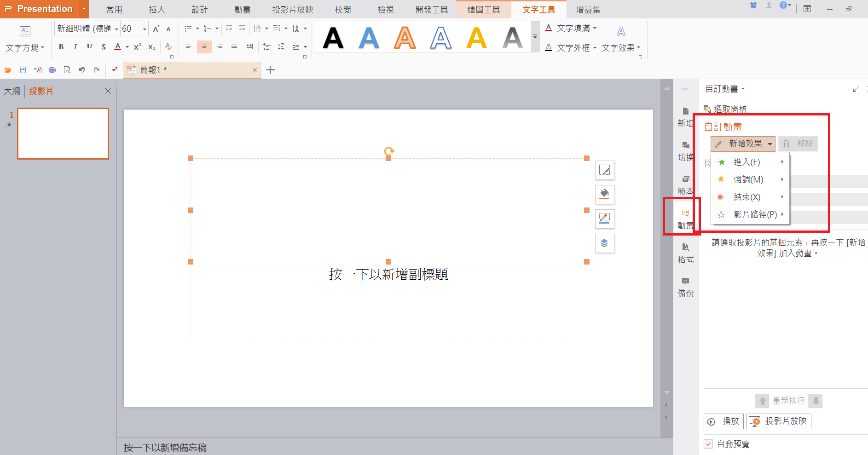The image size is (868, 455).
Task: Expand the 文字填滿 dropdown
Action: coord(595,28)
